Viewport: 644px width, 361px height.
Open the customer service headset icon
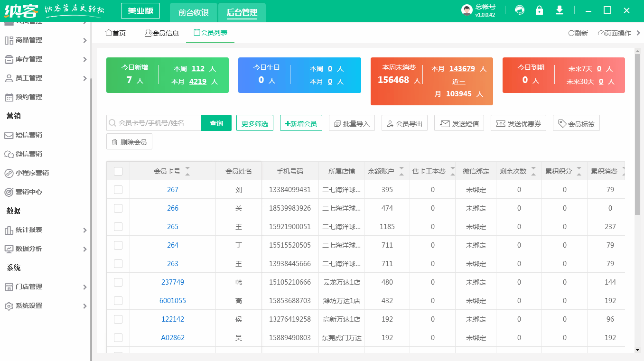click(x=520, y=9)
